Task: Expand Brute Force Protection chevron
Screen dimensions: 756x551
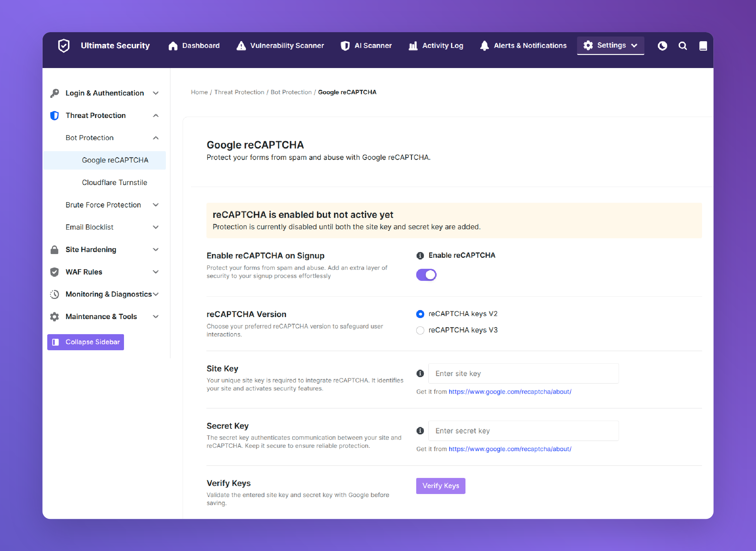Action: (155, 205)
